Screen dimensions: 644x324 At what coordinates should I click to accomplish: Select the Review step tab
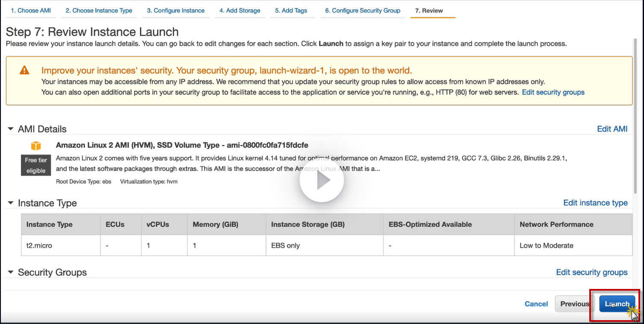429,11
